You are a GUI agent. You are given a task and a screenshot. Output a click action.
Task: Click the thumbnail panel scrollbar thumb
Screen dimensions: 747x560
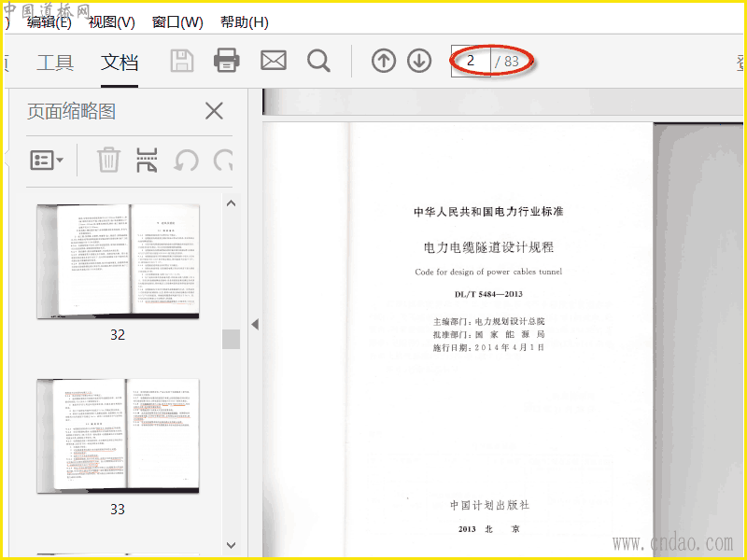(231, 339)
